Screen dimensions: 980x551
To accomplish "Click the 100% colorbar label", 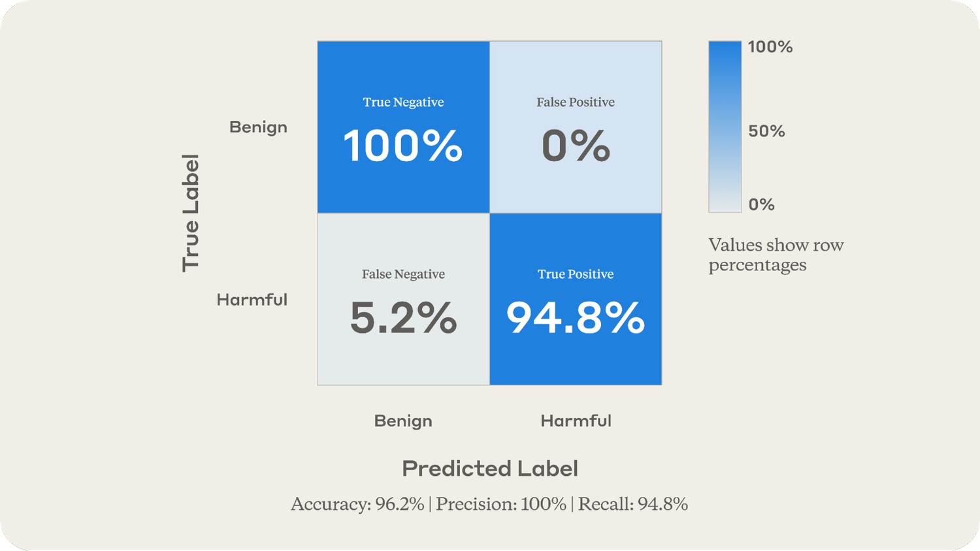I will (x=770, y=47).
